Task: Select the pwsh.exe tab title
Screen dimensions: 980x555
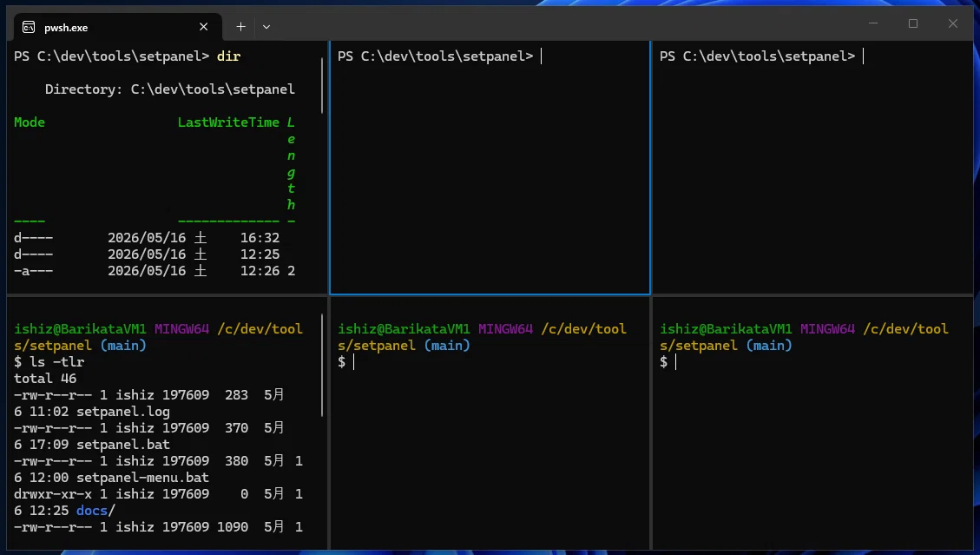Action: click(66, 28)
